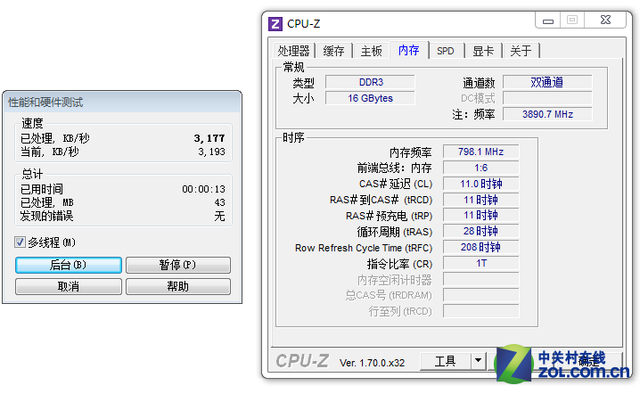The height and width of the screenshot is (394, 640).
Task: Click the 3,193 current KB/s value
Action: click(x=211, y=152)
